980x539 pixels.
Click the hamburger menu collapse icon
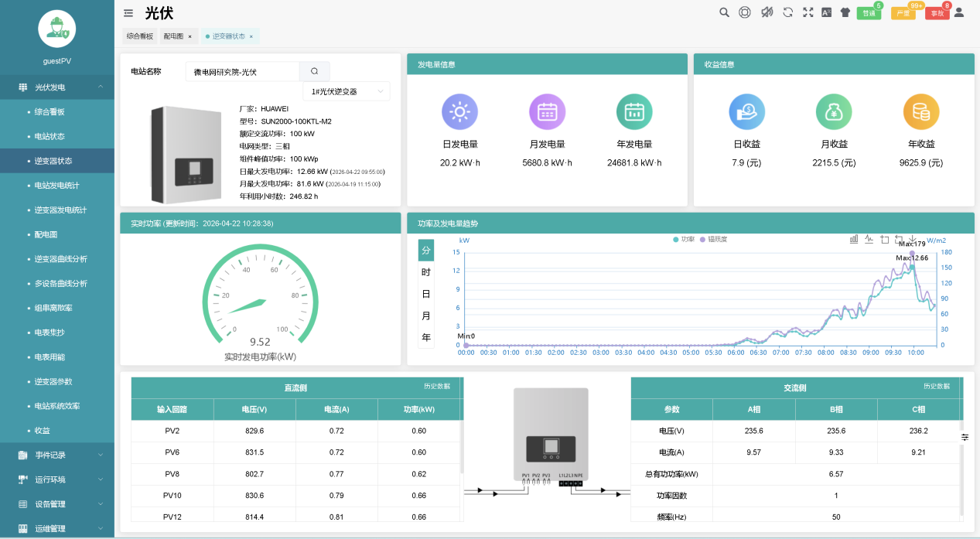click(x=128, y=12)
